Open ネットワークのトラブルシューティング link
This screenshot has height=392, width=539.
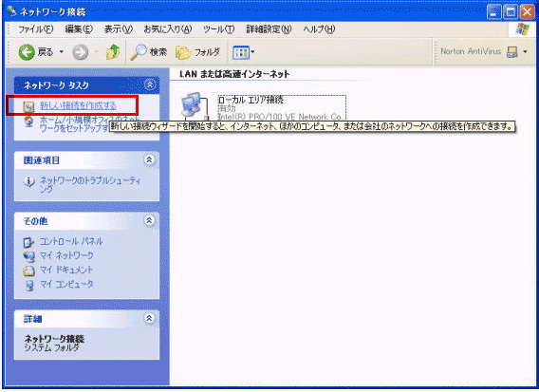pyautogui.click(x=90, y=184)
